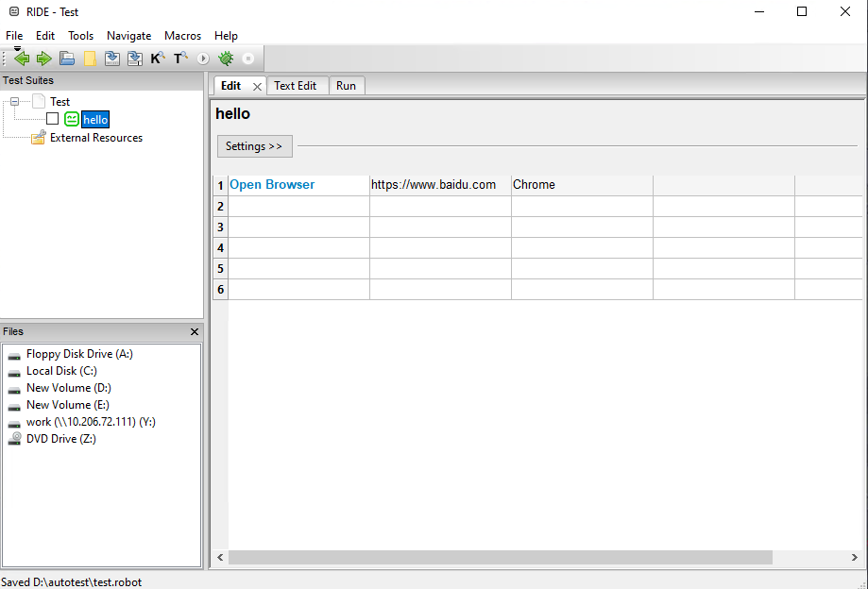Maximize the RIDE window
This screenshot has width=868, height=589.
802,11
